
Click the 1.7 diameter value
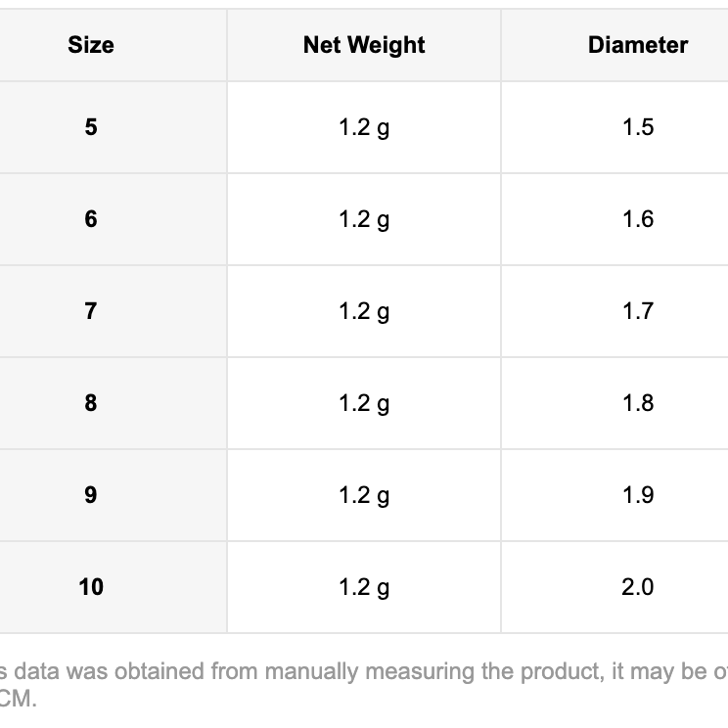[x=637, y=311]
